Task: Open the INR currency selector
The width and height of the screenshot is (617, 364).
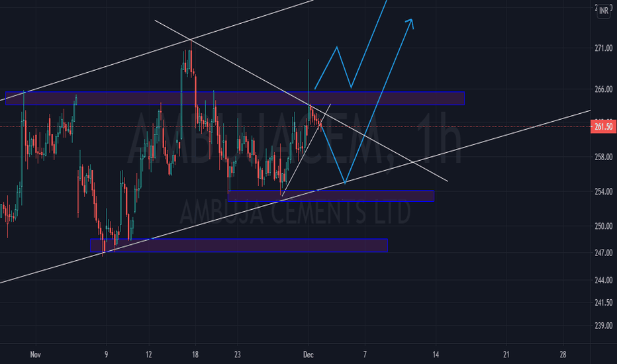Action: 604,11
